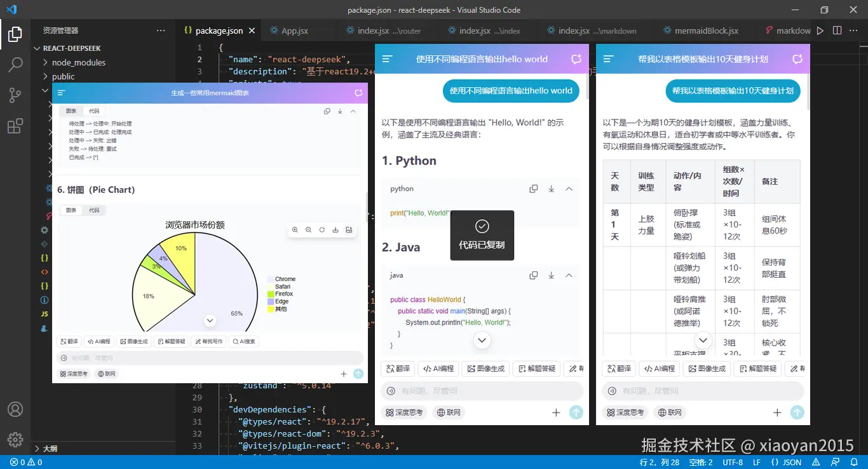Open the Source Control view

tap(15, 95)
